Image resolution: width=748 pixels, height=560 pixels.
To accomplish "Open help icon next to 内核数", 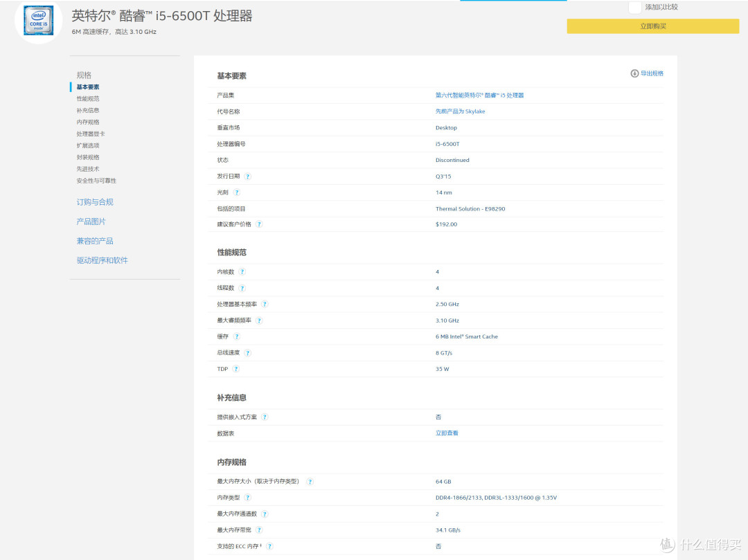I will pos(242,271).
